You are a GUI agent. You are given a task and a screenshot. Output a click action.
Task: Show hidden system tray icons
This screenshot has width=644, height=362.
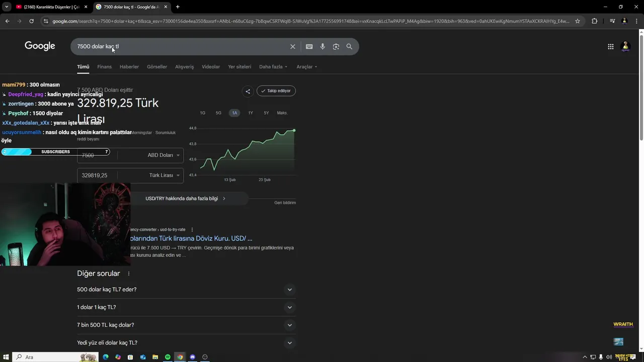585,357
